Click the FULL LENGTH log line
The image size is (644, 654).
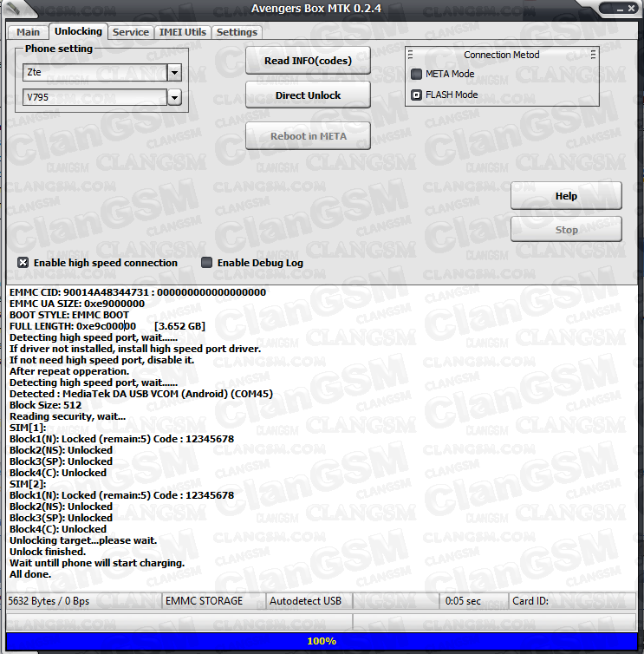point(107,326)
